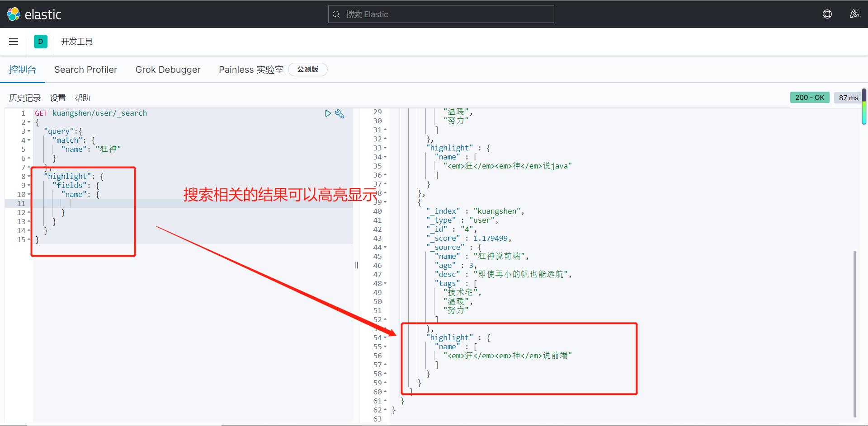
Task: Open the hamburger navigation menu
Action: [14, 42]
